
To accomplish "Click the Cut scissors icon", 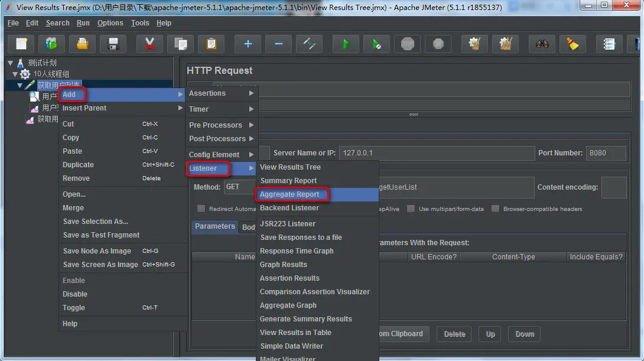I will click(149, 44).
